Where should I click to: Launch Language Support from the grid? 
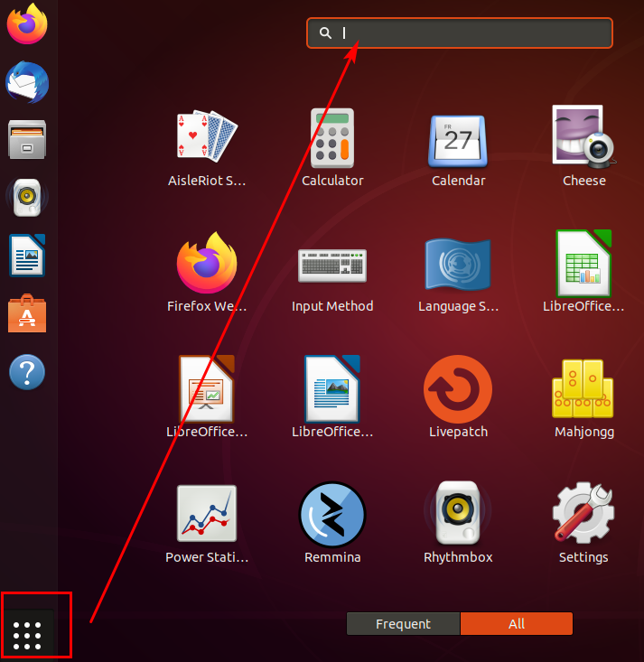[x=458, y=264]
